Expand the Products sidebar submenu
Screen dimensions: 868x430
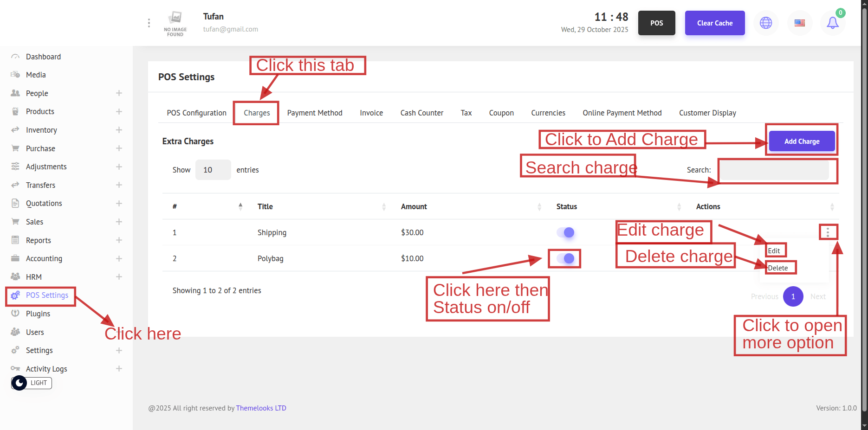coord(119,112)
